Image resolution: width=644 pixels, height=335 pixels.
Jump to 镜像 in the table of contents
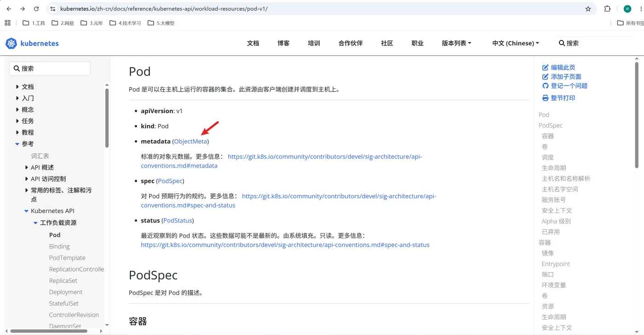(547, 253)
